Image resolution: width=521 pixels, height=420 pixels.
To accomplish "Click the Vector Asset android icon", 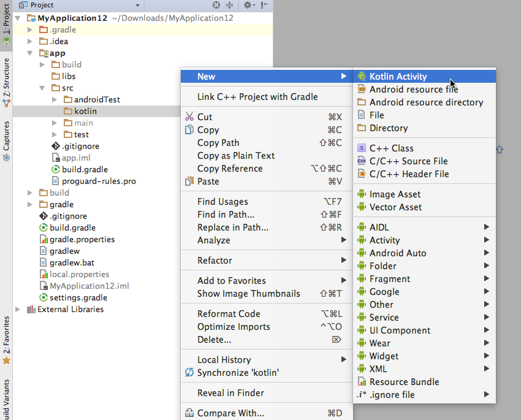I will pyautogui.click(x=362, y=207).
